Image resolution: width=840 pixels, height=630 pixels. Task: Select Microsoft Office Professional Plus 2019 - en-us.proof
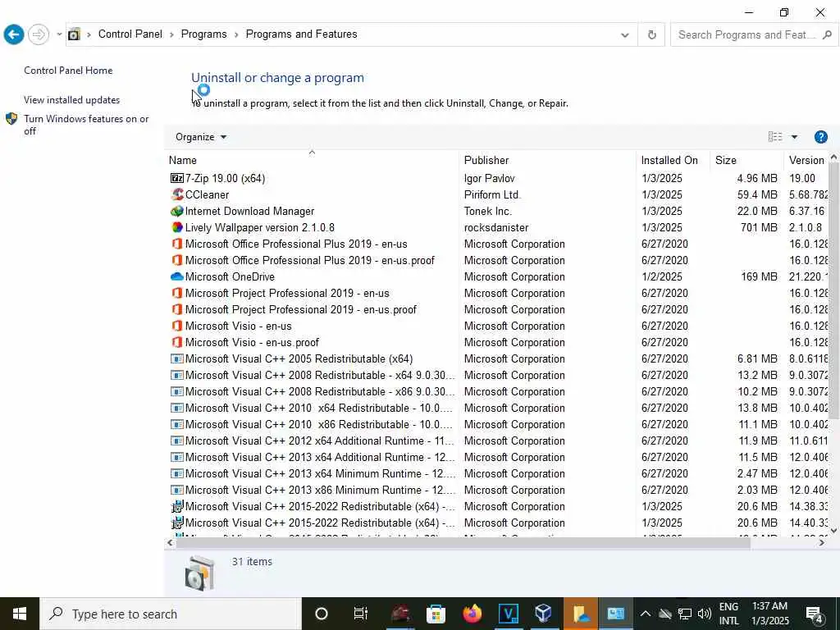tap(309, 260)
